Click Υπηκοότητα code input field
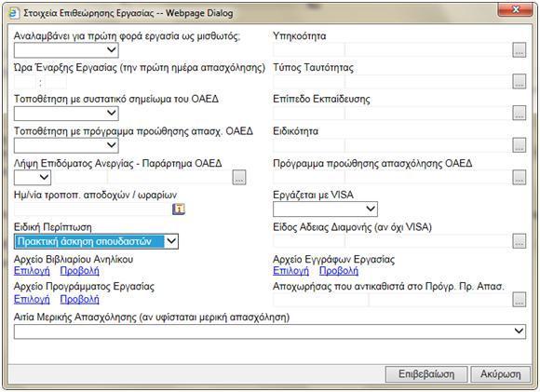Screen dimensions: 540x392 [x=308, y=50]
